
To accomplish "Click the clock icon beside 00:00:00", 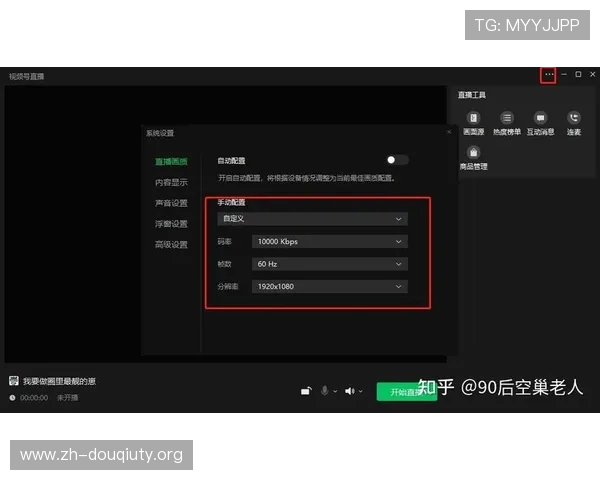I will 12,398.
